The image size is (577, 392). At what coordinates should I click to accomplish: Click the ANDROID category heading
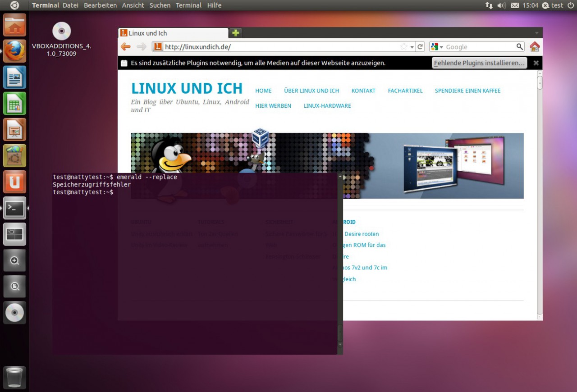point(344,222)
